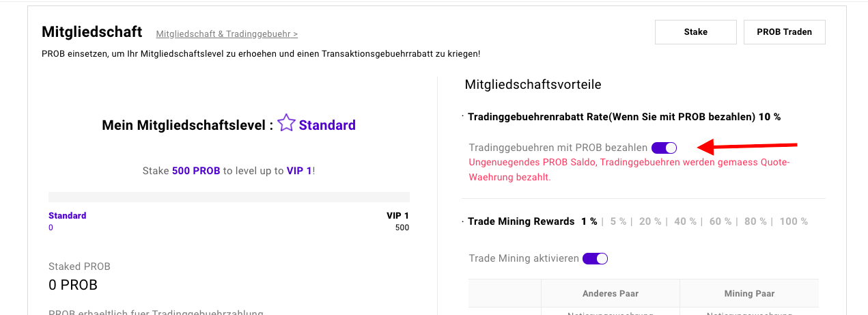The height and width of the screenshot is (315, 868).
Task: Select the 20 % Trade Mining reward
Action: pos(650,221)
